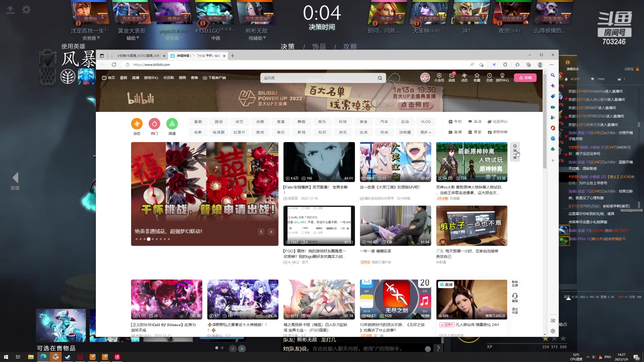Screen dimensions: 644x362
Task: Select 攻略 tab in Dota
Action: (350, 47)
